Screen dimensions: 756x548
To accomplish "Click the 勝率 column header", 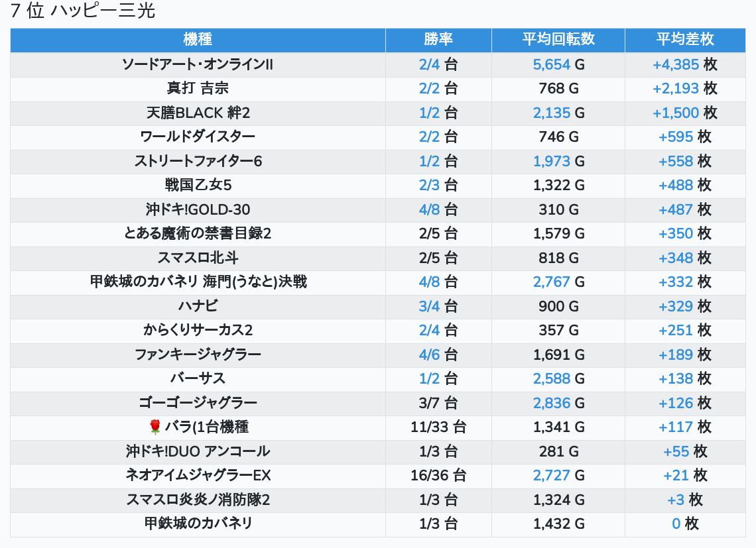I will (x=438, y=40).
